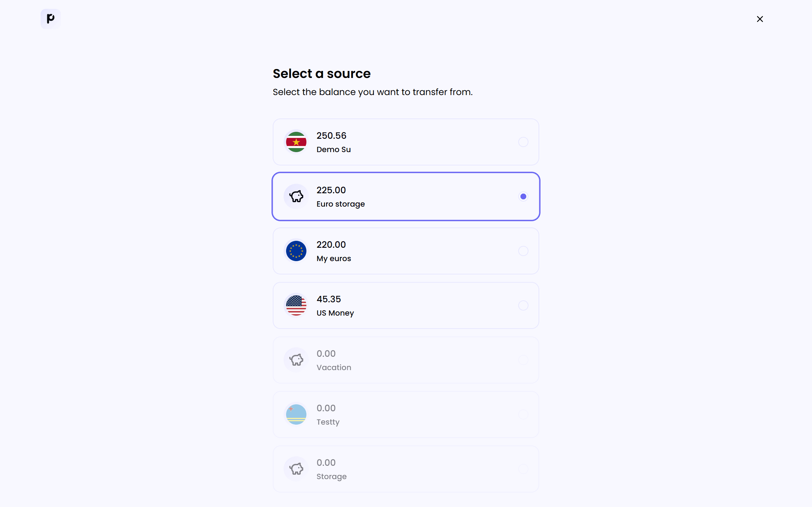Click the piggy bank icon on Storage
812x507 pixels.
click(x=296, y=468)
